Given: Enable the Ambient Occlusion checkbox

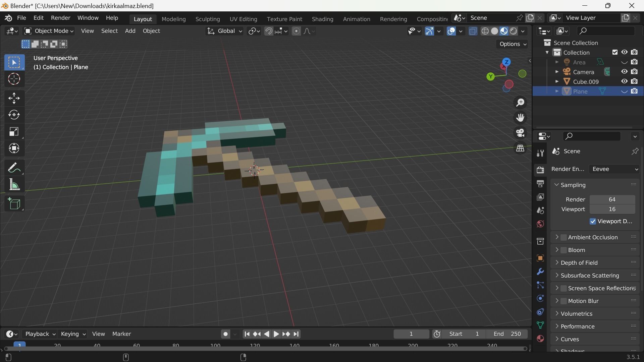Looking at the screenshot, I should pos(564,237).
